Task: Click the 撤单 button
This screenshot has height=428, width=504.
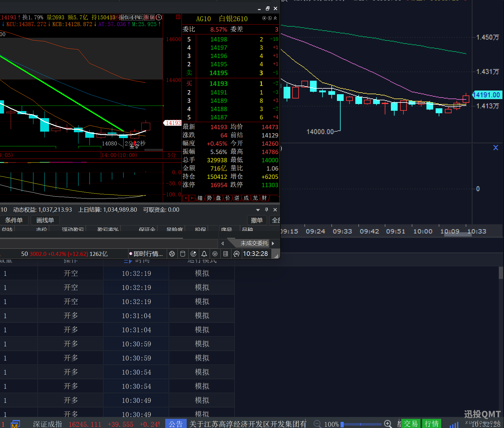Action: (257, 220)
